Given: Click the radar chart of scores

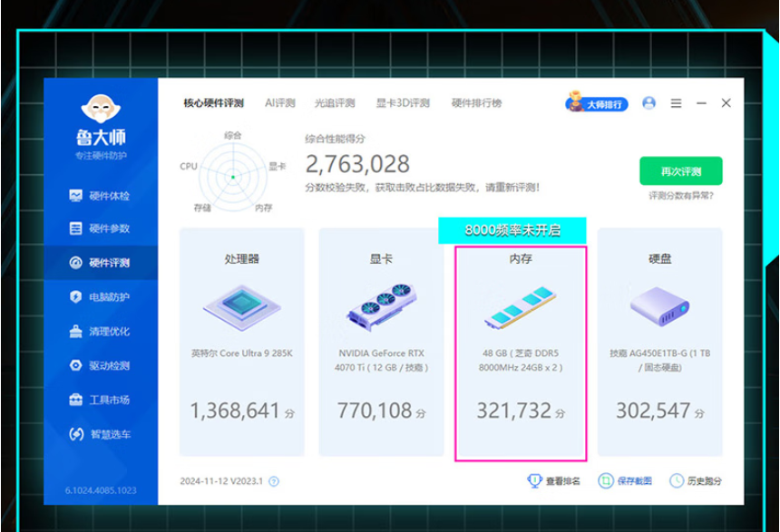Looking at the screenshot, I should 233,177.
